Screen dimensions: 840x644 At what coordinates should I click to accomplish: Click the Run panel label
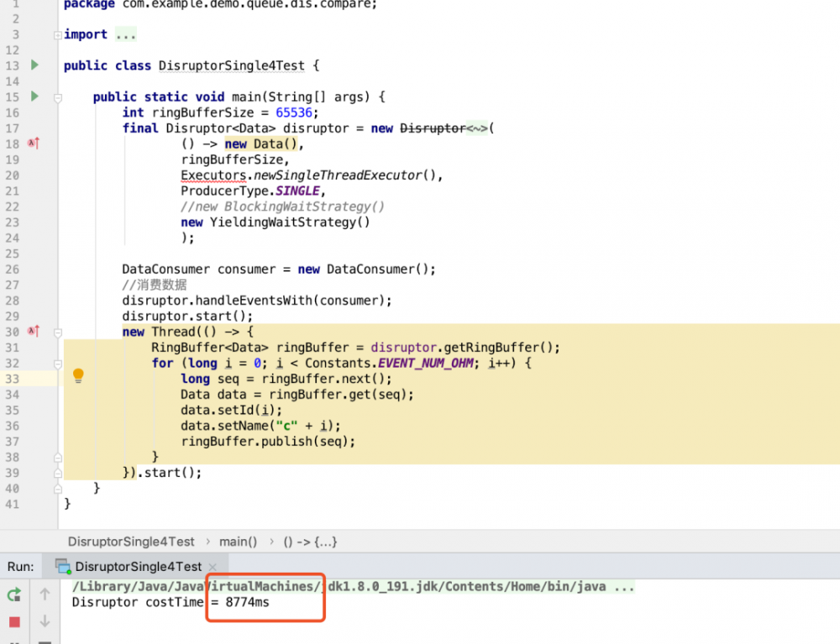click(20, 567)
